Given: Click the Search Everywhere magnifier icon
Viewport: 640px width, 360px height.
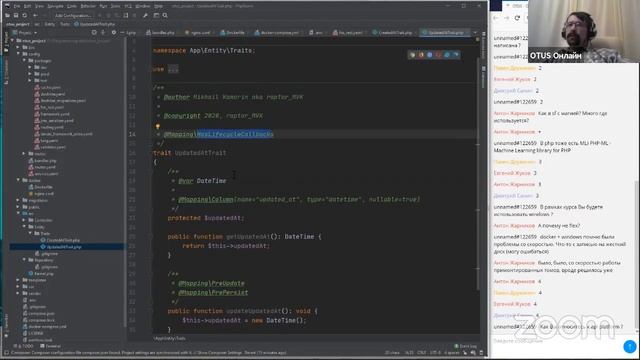Looking at the screenshot, I should [165, 16].
